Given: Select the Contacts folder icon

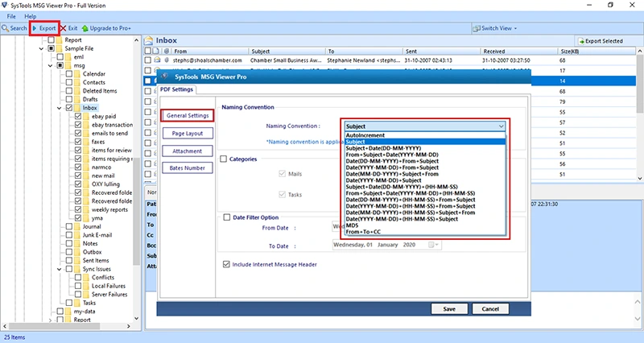Looking at the screenshot, I should pyautogui.click(x=77, y=82).
